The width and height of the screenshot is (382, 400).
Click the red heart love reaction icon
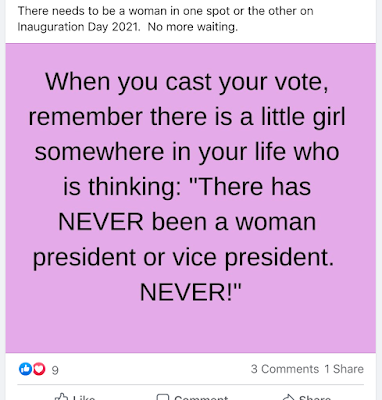click(x=39, y=369)
